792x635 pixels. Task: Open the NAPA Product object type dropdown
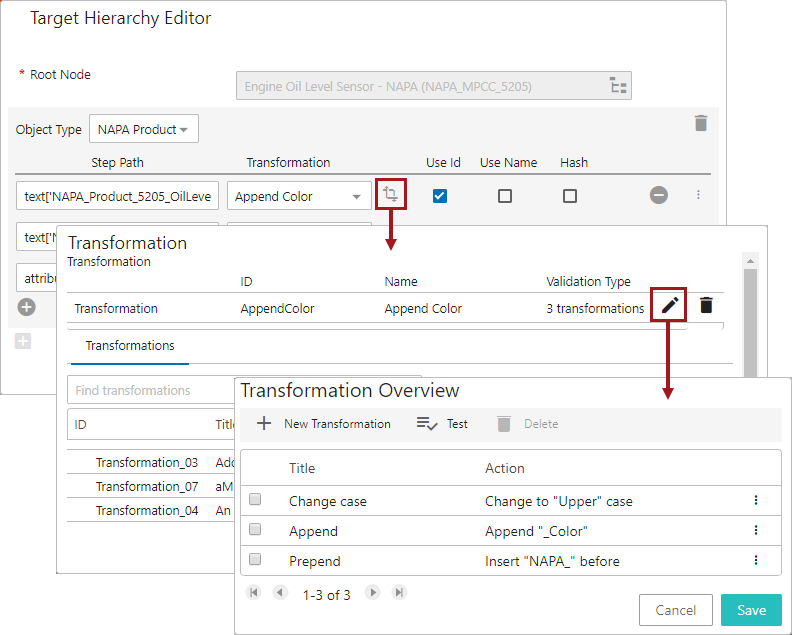tap(144, 130)
